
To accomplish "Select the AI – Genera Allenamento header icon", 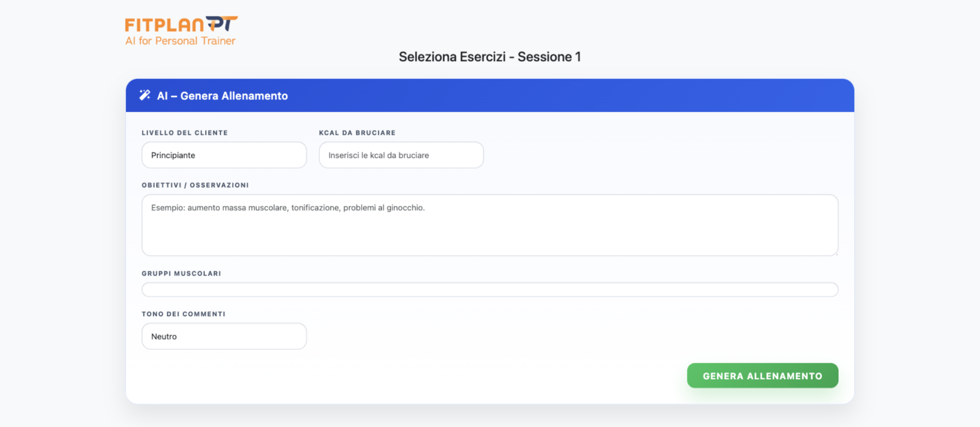I will [145, 95].
